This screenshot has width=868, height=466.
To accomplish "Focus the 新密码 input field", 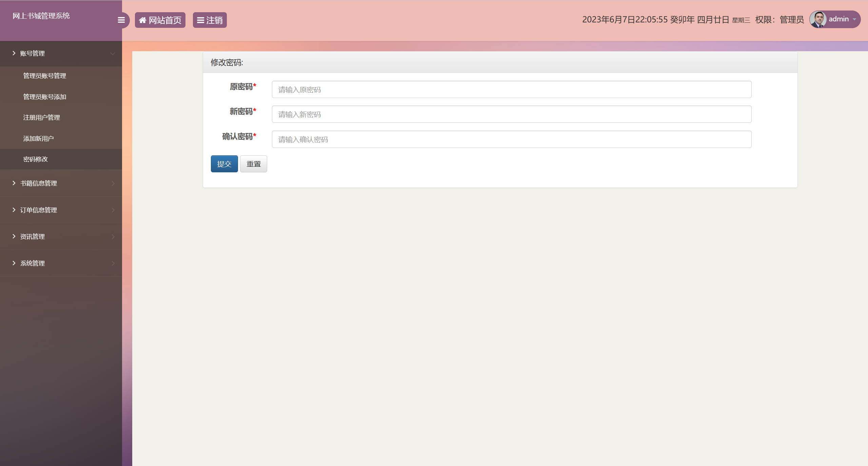I will (x=511, y=114).
